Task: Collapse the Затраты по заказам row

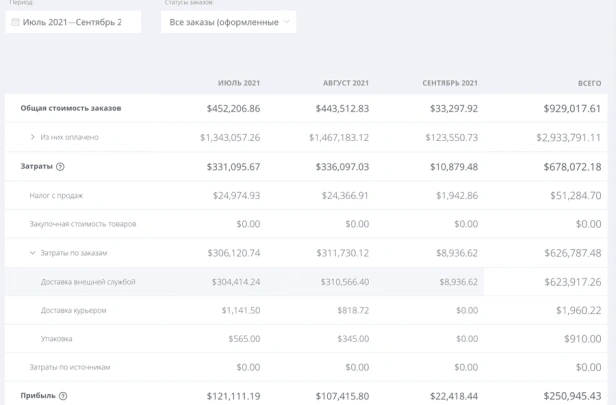Action: pyautogui.click(x=32, y=253)
